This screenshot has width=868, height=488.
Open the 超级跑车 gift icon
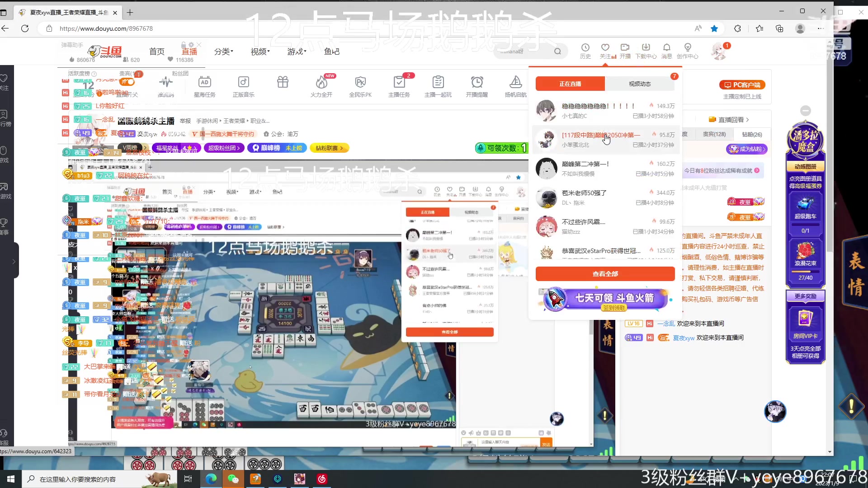click(x=805, y=207)
